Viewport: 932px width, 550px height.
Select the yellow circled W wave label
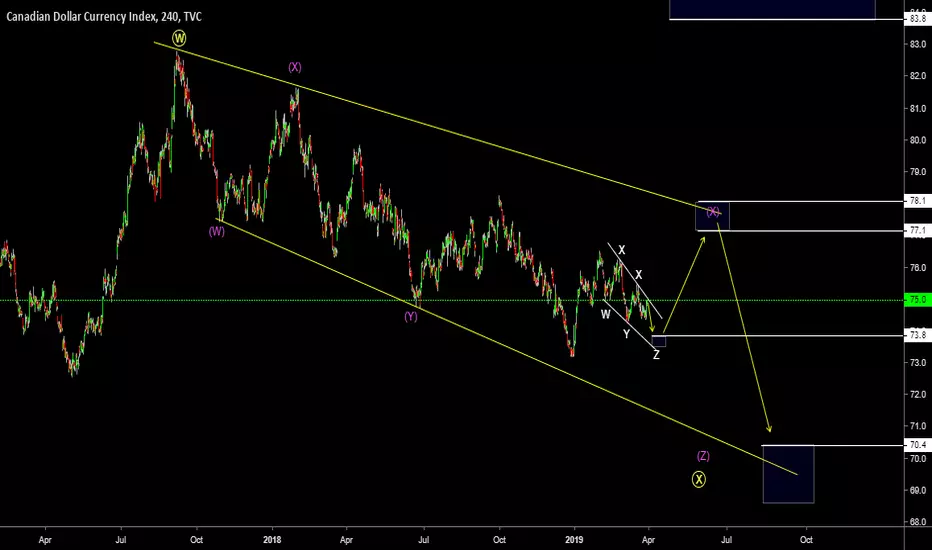(179, 39)
